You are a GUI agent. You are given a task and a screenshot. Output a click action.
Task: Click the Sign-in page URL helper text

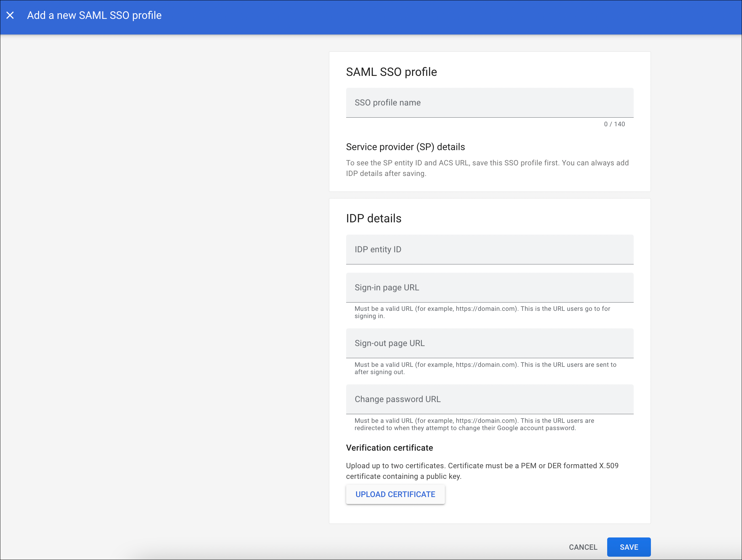coord(482,312)
